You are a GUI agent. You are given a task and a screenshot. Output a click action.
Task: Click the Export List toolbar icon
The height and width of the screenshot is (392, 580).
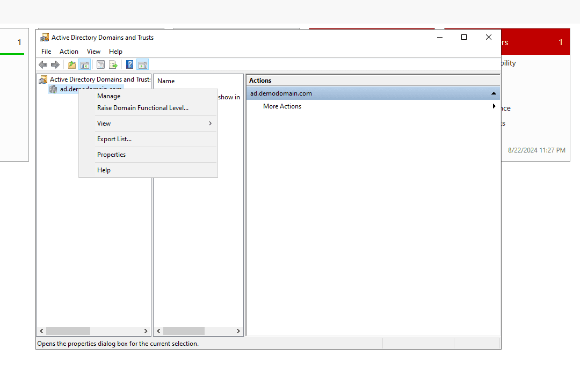(113, 65)
